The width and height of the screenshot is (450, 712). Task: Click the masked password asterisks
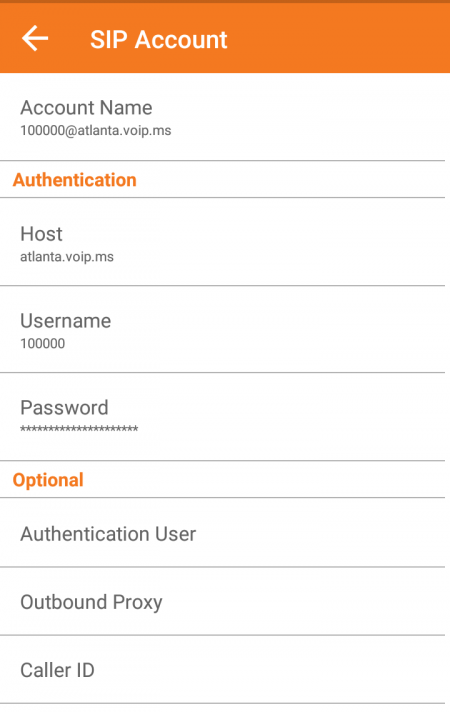[x=79, y=429]
